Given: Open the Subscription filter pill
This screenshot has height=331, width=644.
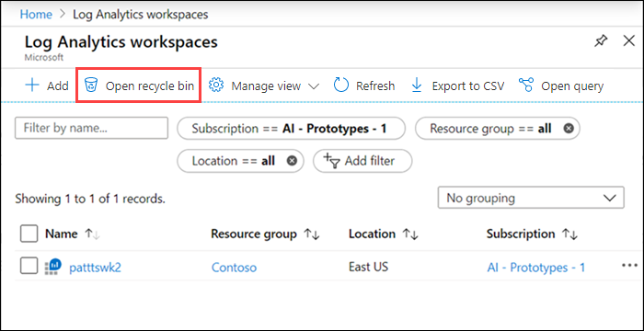Looking at the screenshot, I should [x=291, y=129].
